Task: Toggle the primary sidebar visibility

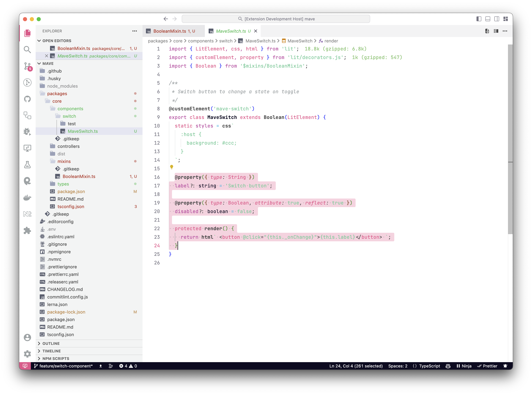Action: [x=479, y=19]
